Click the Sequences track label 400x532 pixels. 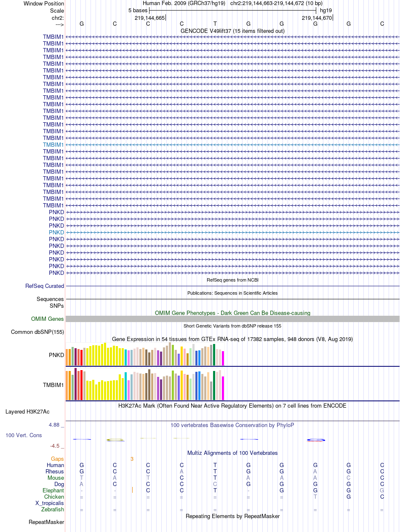[x=50, y=299]
